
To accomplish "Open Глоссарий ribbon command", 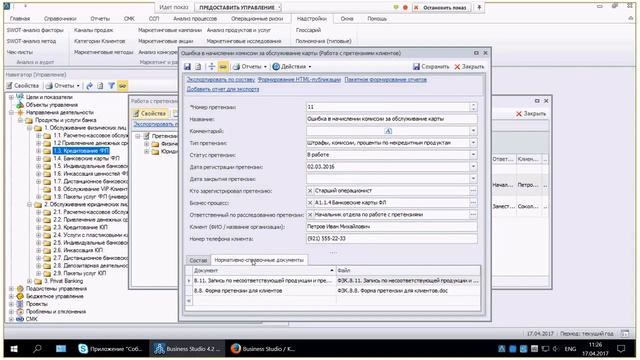I will coord(308,30).
